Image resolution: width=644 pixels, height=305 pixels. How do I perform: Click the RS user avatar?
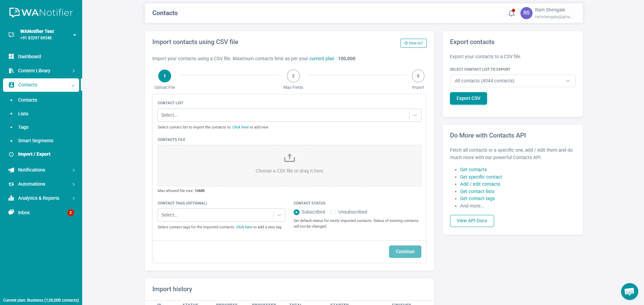click(526, 13)
